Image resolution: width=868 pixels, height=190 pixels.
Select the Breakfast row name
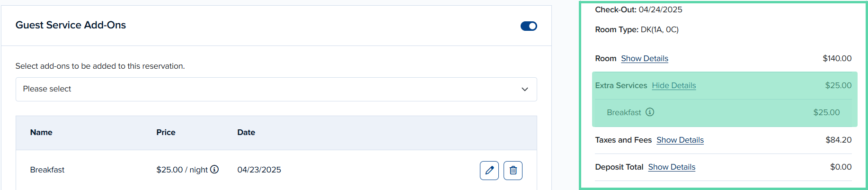coord(47,170)
